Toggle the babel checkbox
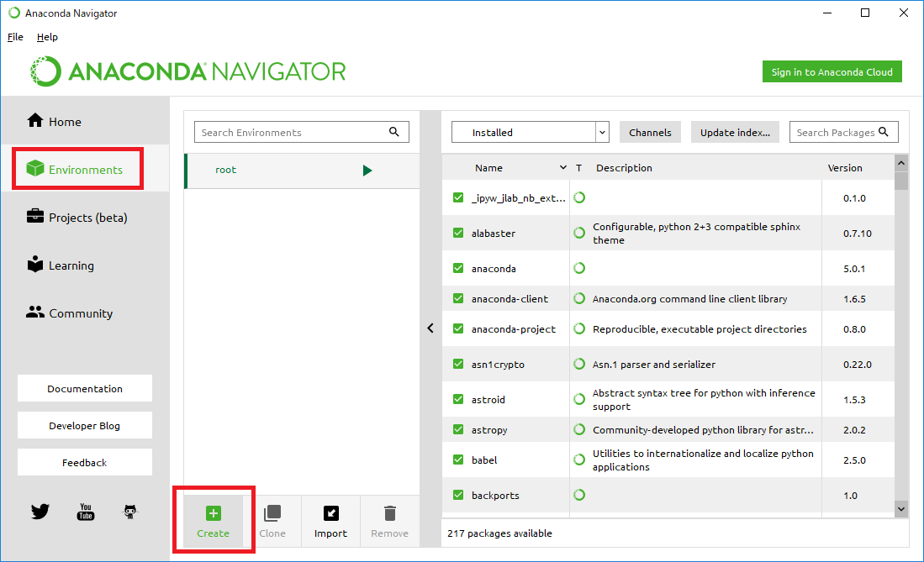 point(458,460)
